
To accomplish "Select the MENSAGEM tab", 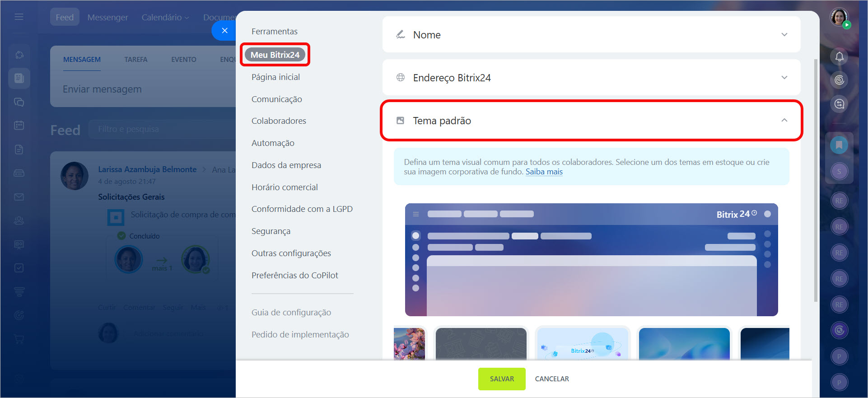I will click(x=82, y=60).
